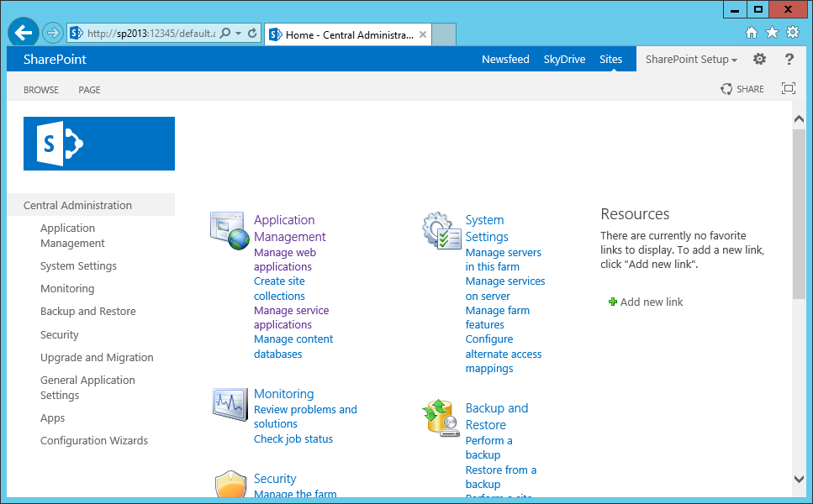
Task: Open System Settings in left navigation
Action: pyautogui.click(x=78, y=265)
